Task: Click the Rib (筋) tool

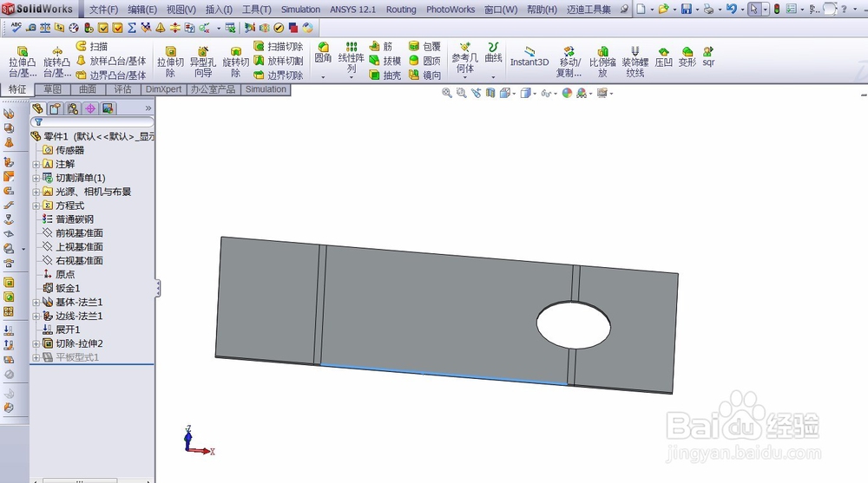Action: pyautogui.click(x=381, y=47)
